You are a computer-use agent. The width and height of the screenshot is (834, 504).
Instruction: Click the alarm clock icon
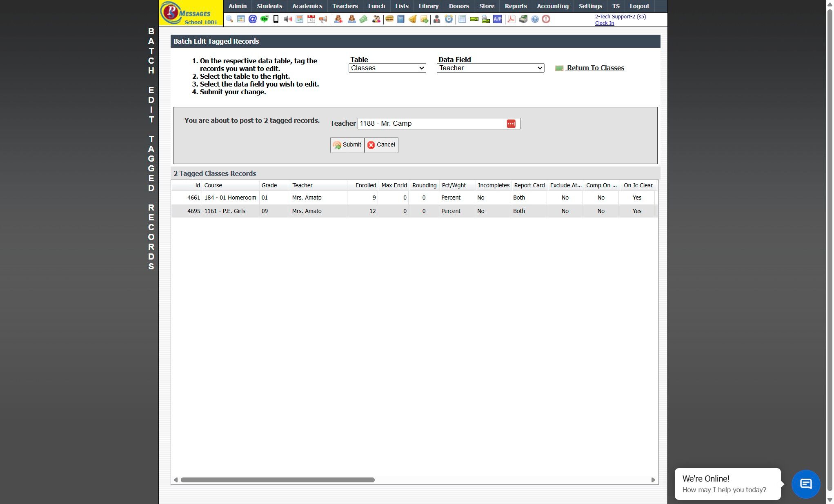point(449,19)
